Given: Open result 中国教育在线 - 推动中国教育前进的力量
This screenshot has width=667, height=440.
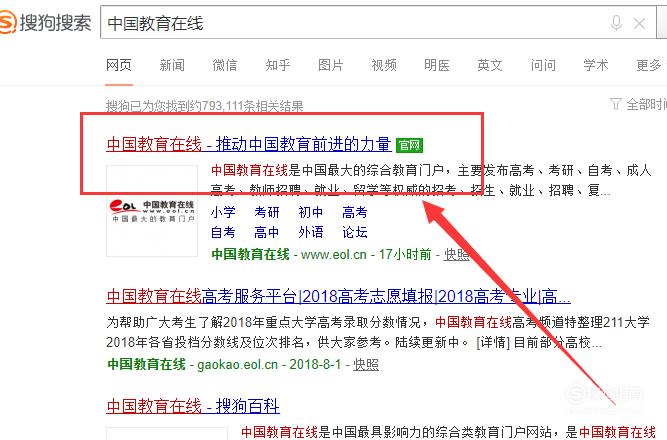Looking at the screenshot, I should coord(249,145).
